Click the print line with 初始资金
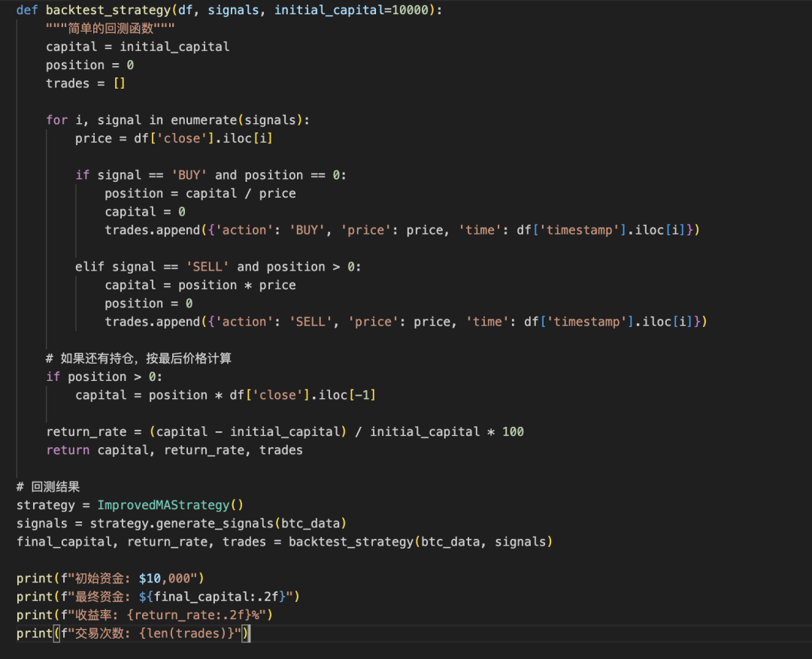Image resolution: width=812 pixels, height=659 pixels. coord(111,579)
